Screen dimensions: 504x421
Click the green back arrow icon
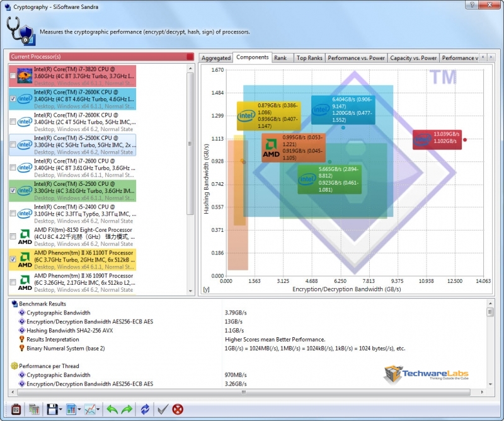112,409
